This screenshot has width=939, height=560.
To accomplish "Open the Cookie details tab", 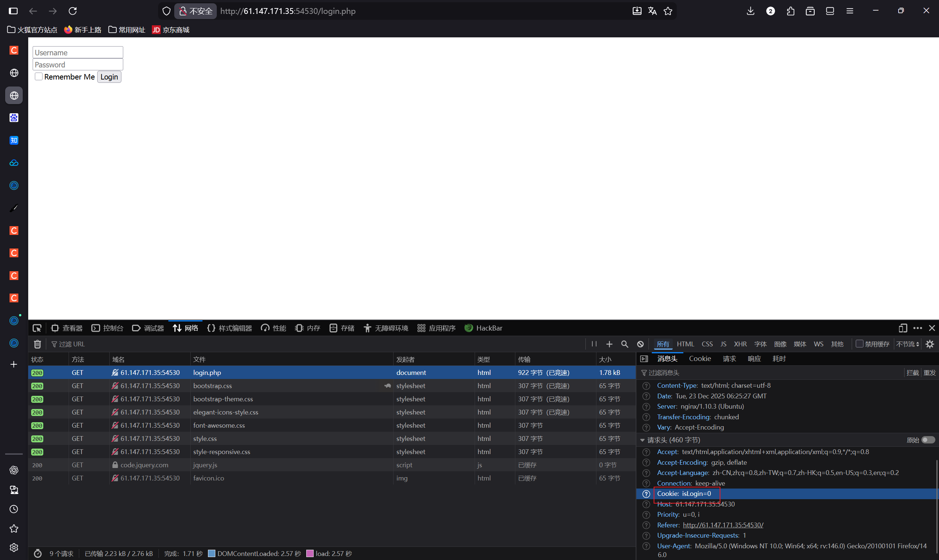I will point(699,358).
